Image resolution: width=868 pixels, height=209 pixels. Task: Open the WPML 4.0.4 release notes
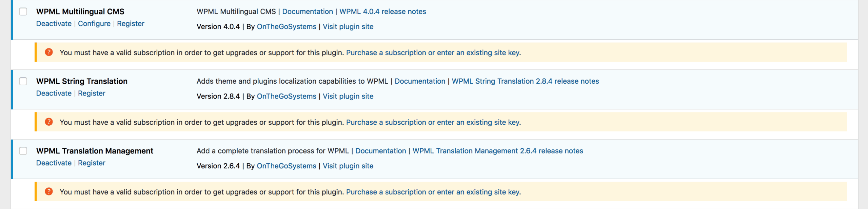coord(382,12)
